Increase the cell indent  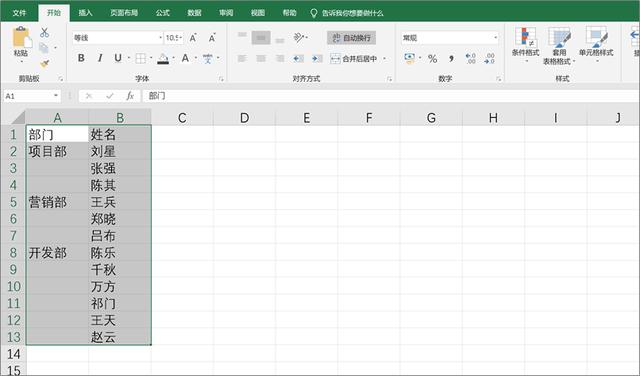[317, 58]
